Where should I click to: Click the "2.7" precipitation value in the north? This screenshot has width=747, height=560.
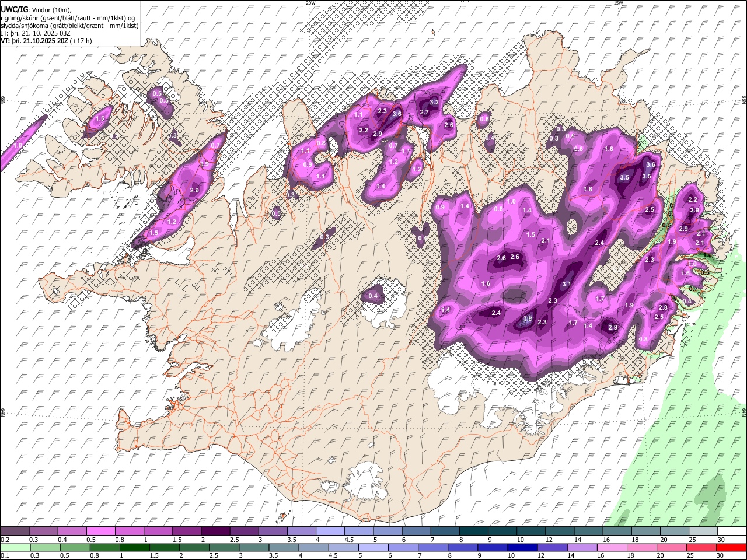425,113
